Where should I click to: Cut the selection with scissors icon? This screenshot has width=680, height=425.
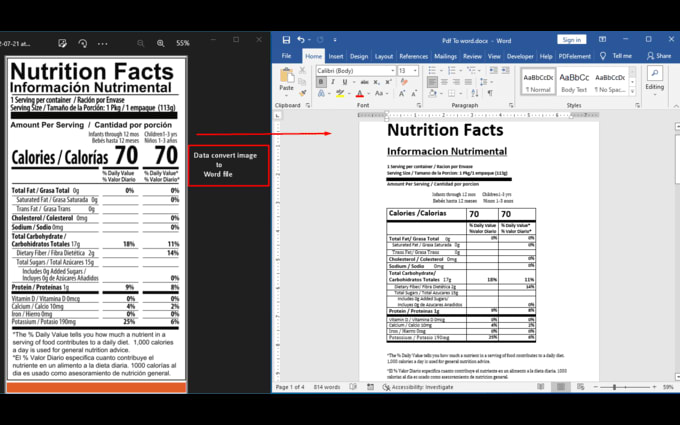click(x=303, y=70)
